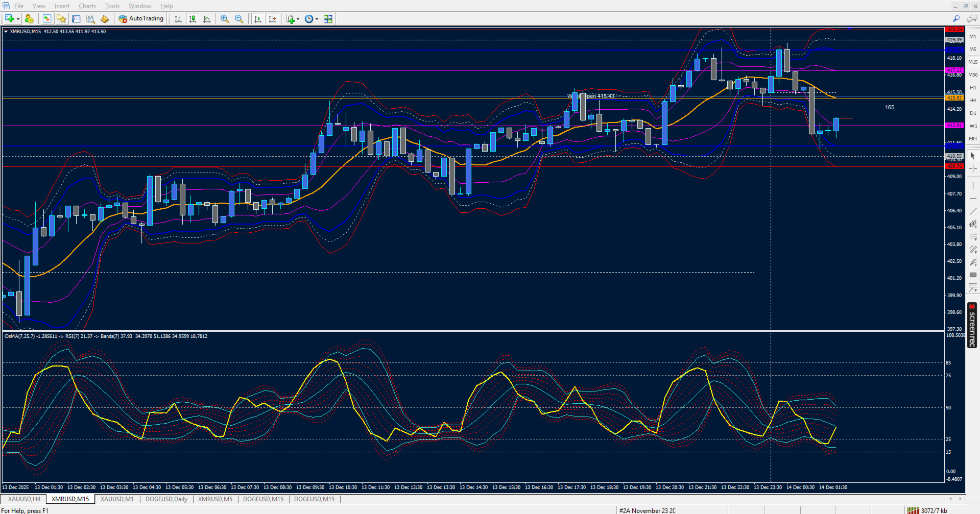
Task: Toggle the chart Auto Scroll option
Action: pyautogui.click(x=258, y=19)
